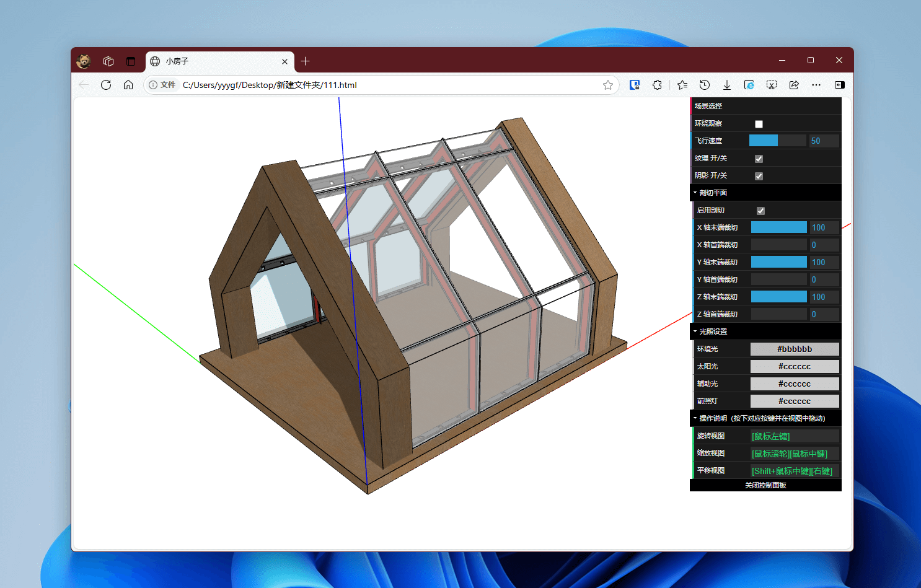
Task: Click the 飞行速度 slider bar
Action: pyautogui.click(x=777, y=141)
